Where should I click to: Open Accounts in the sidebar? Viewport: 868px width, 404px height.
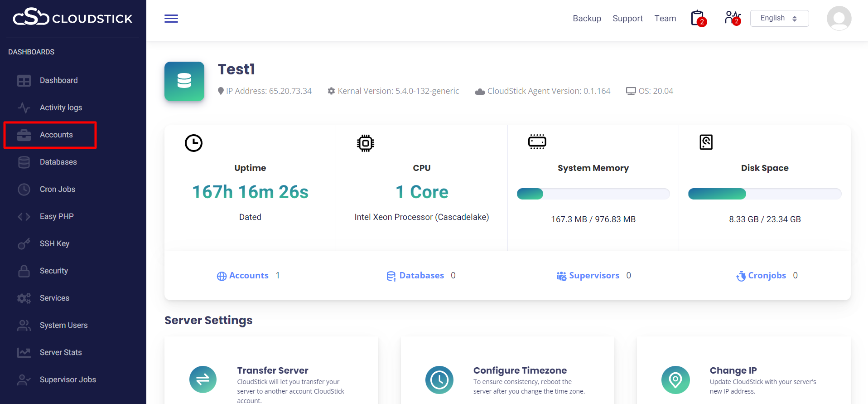point(56,135)
